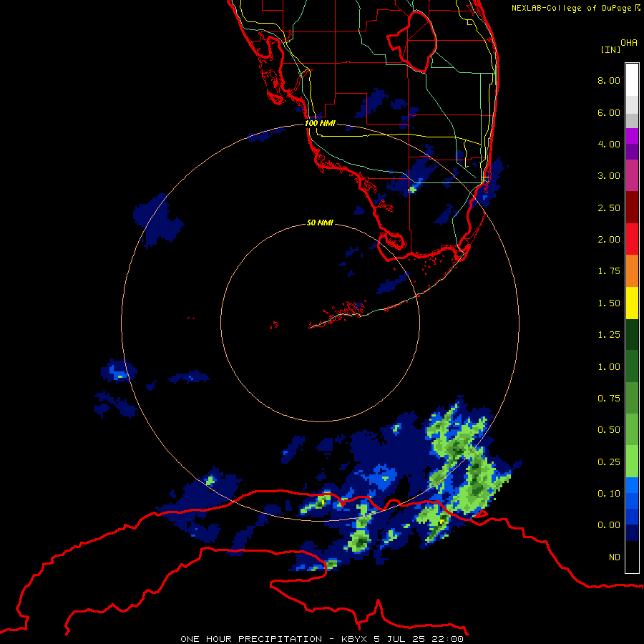The image size is (644, 644).
Task: Click the ONE HOUR PRECIPITATION caption text
Action: point(251,639)
